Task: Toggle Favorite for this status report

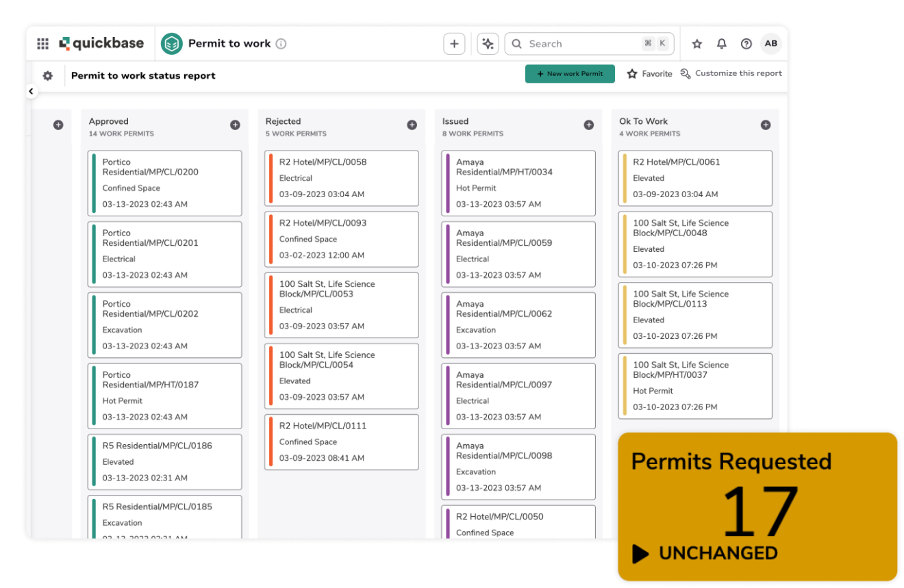Action: (649, 73)
